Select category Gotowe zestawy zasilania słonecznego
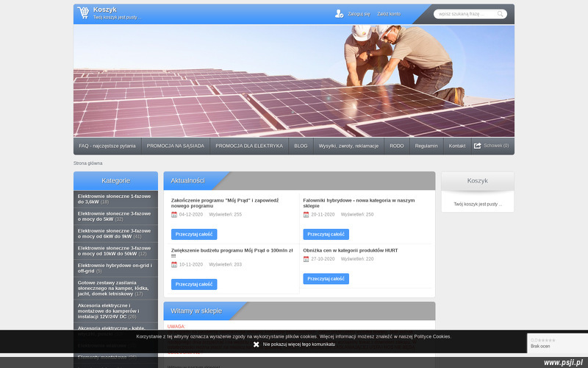 click(115, 289)
